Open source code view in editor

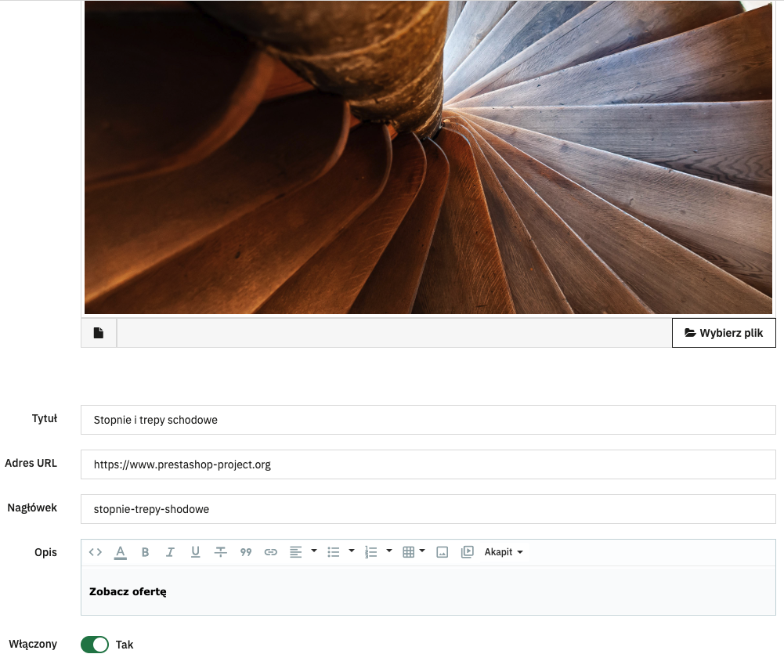95,552
